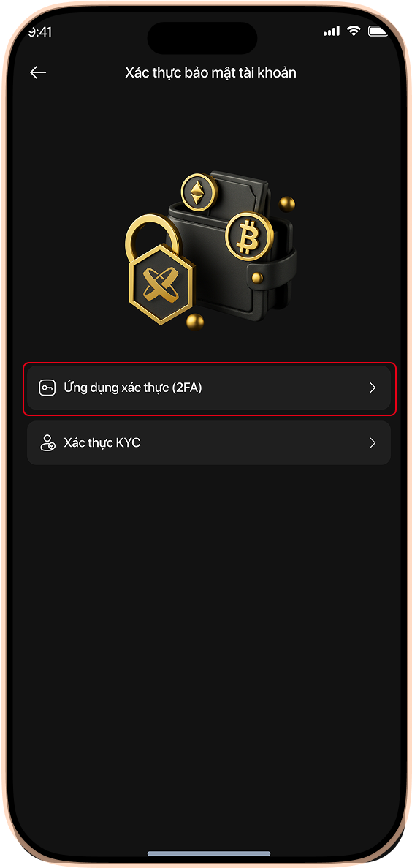Tap the page title Xác thực bảo mật tài khoản
Image resolution: width=412 pixels, height=868 pixels.
point(210,72)
